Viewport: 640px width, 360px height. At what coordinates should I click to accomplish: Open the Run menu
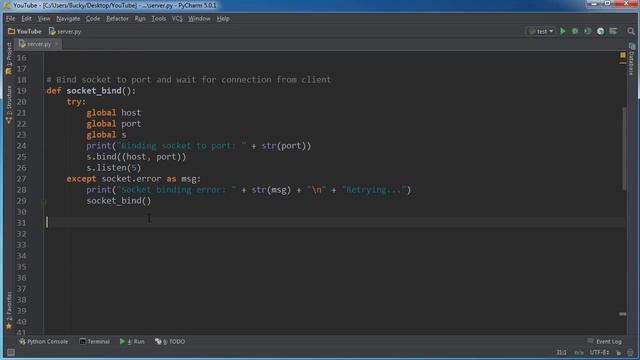[140, 18]
